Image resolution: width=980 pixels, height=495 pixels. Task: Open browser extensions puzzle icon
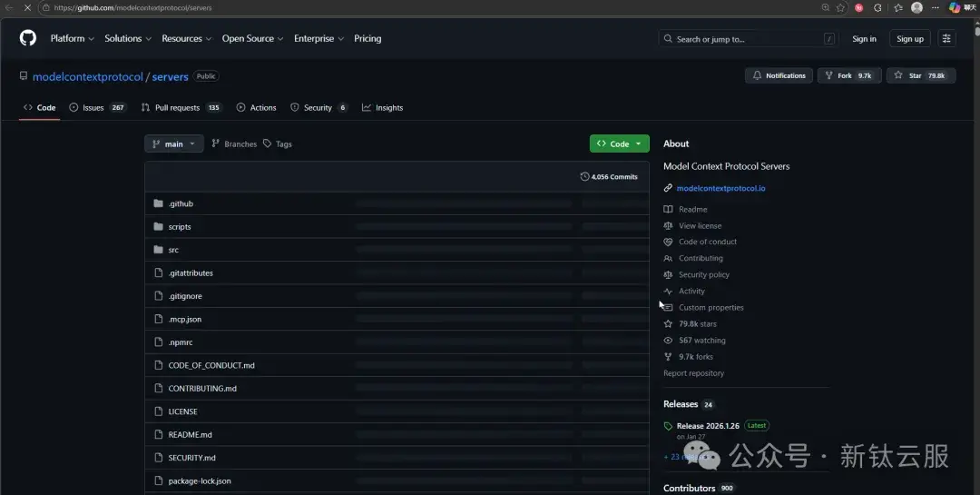(877, 7)
